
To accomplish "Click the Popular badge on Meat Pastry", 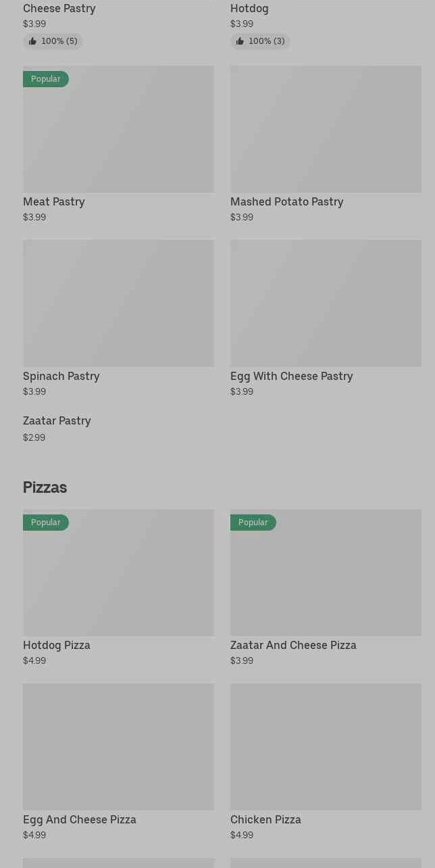I will (x=46, y=79).
